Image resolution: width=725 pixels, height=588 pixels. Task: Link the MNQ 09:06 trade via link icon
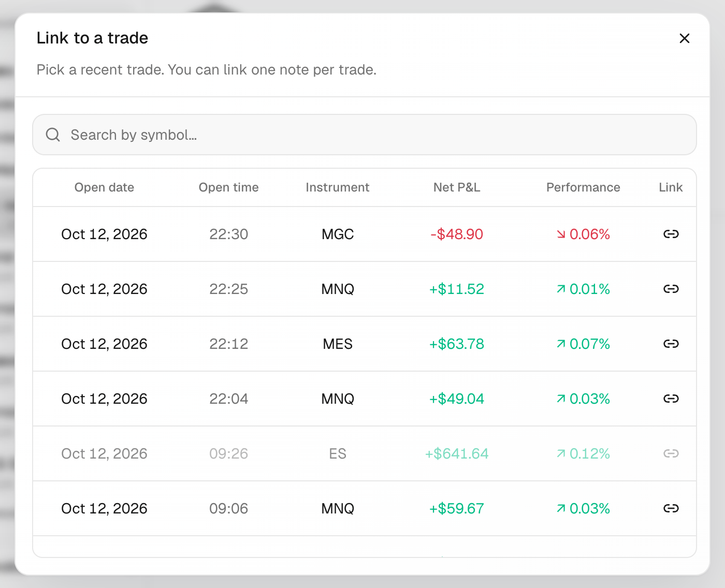click(x=671, y=508)
